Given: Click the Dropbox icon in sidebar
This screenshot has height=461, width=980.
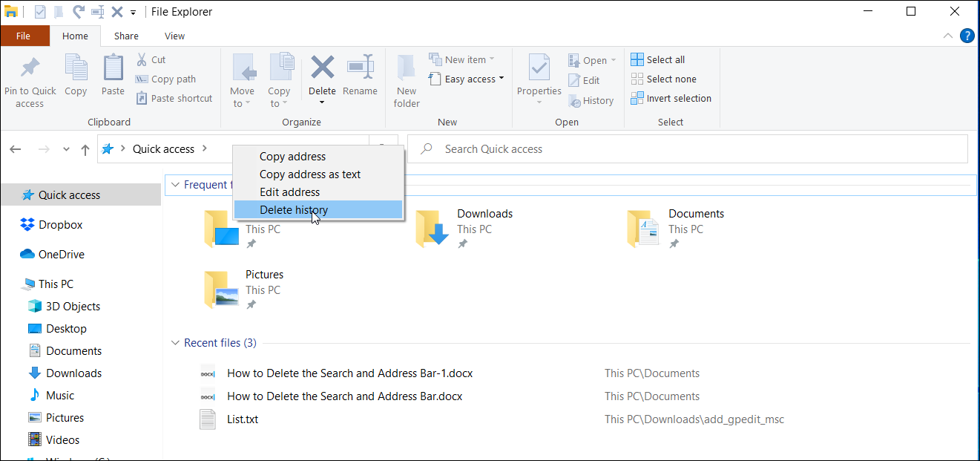Looking at the screenshot, I should [27, 224].
